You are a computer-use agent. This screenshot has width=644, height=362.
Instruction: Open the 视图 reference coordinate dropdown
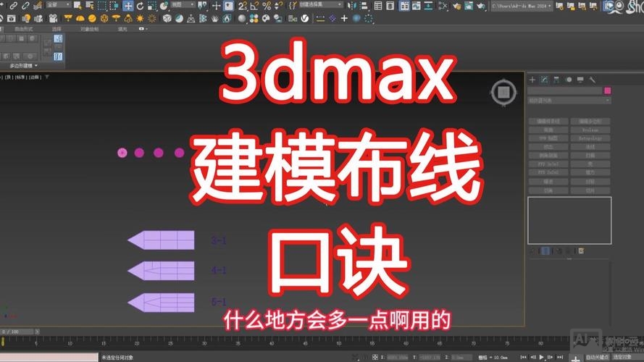point(183,5)
